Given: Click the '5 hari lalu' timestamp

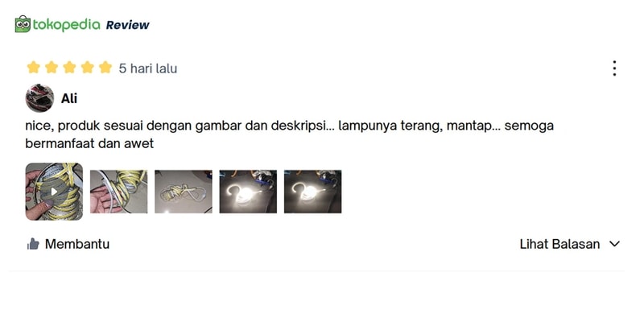Looking at the screenshot, I should click(148, 68).
